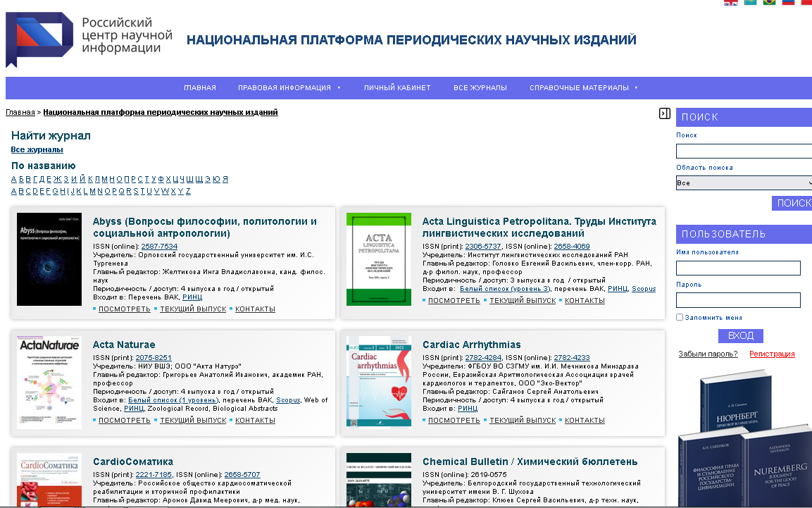Select the Kazakhstan flag language icon
This screenshot has width=812, height=508.
(x=750, y=2)
